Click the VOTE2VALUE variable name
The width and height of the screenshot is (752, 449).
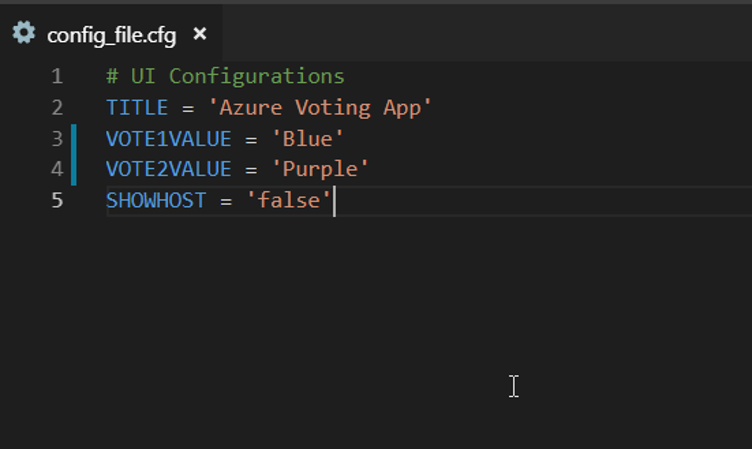168,169
